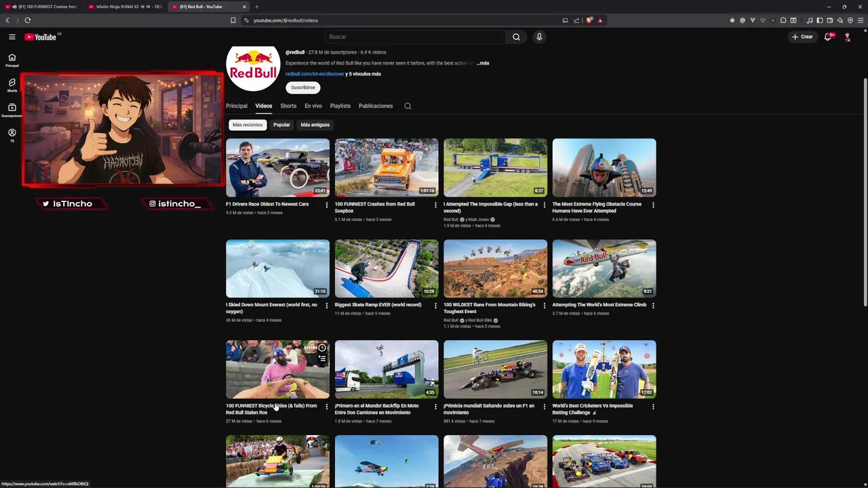The image size is (868, 488).
Task: Open options for World's Best Cricketers video
Action: click(x=653, y=407)
